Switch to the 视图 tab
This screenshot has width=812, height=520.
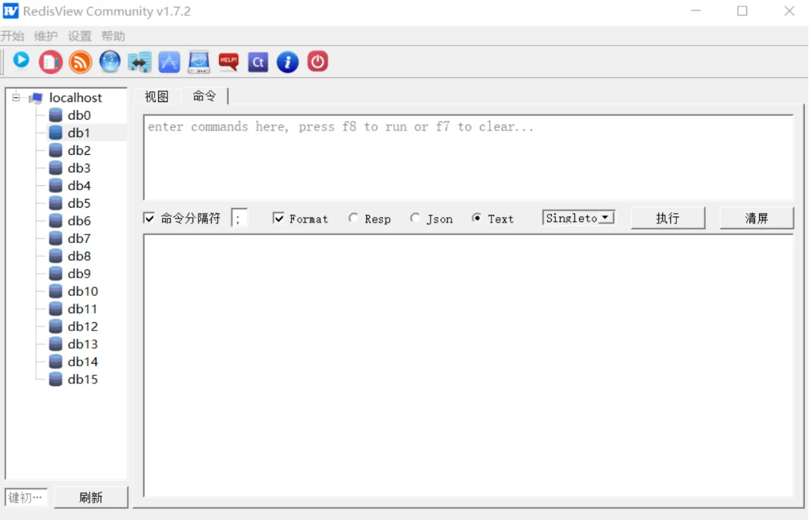(x=157, y=96)
